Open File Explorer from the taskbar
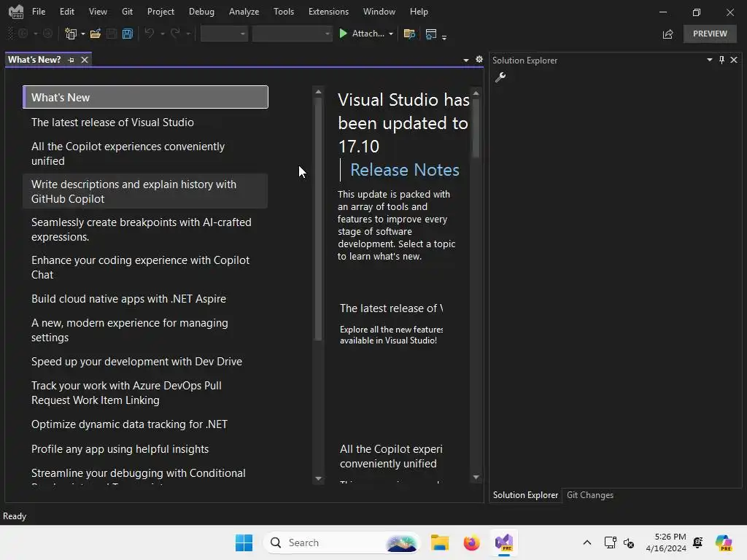The image size is (747, 560). (440, 542)
